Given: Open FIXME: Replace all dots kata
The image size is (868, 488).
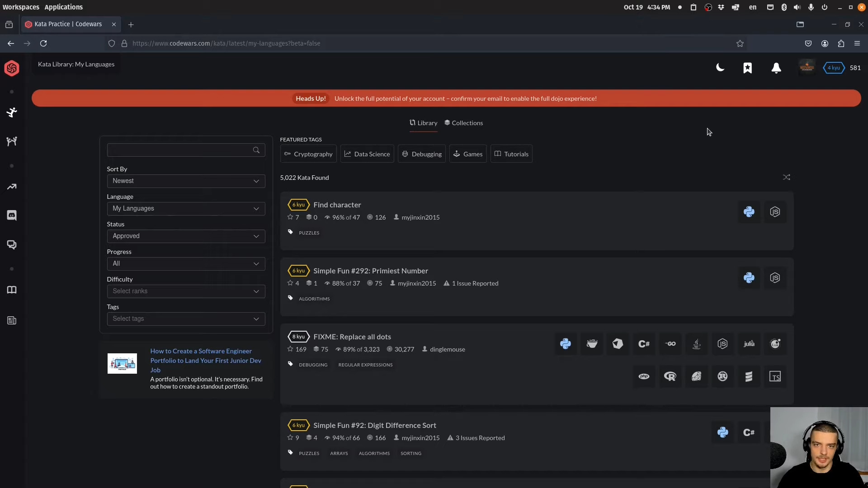Looking at the screenshot, I should coord(352,337).
